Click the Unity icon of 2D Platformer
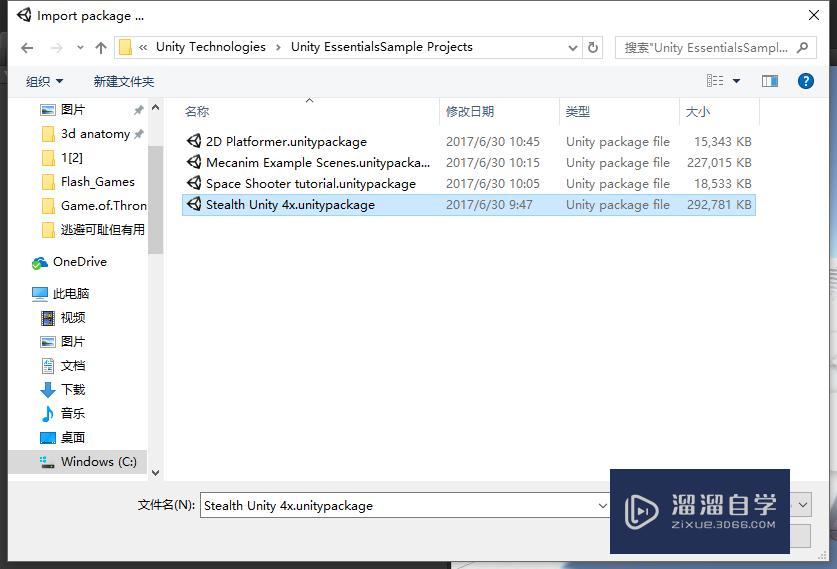 (x=194, y=140)
